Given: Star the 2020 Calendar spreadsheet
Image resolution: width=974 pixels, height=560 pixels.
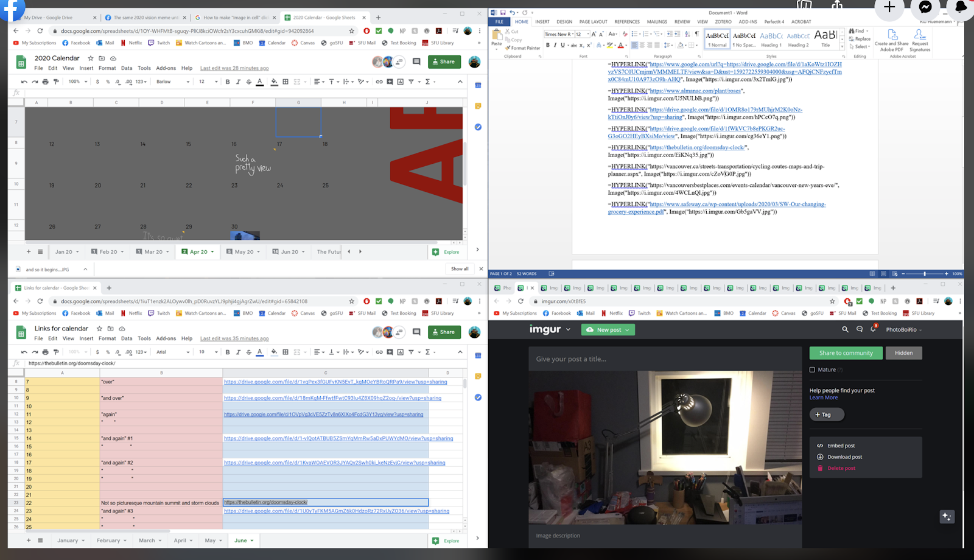Looking at the screenshot, I should (x=91, y=58).
